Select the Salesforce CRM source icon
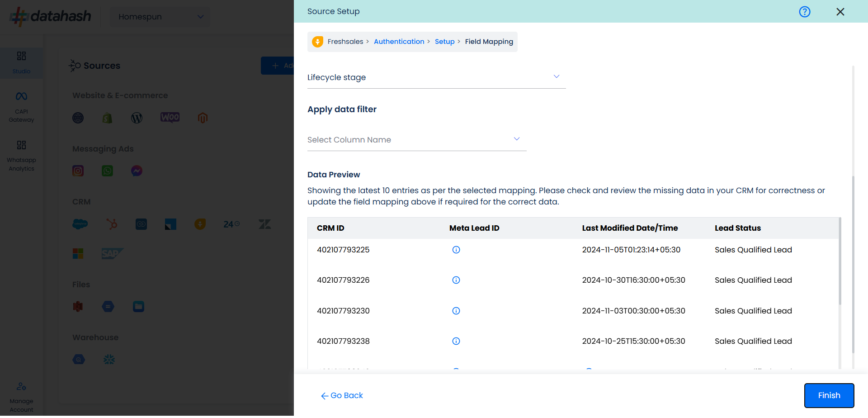Screen dimensions: 868x418 pyautogui.click(x=80, y=224)
